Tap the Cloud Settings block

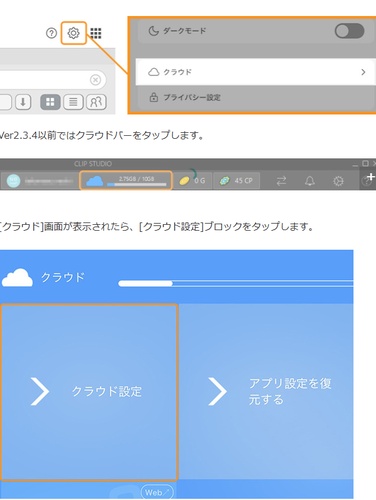[x=89, y=392]
